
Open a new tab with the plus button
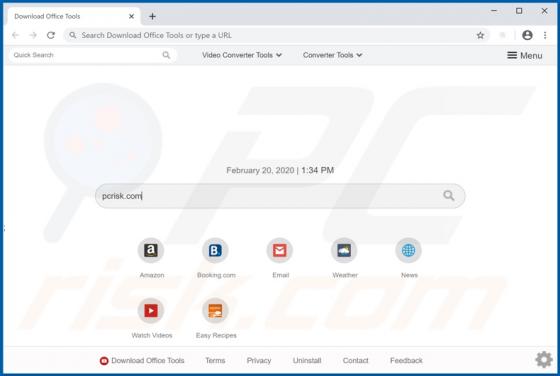point(152,16)
